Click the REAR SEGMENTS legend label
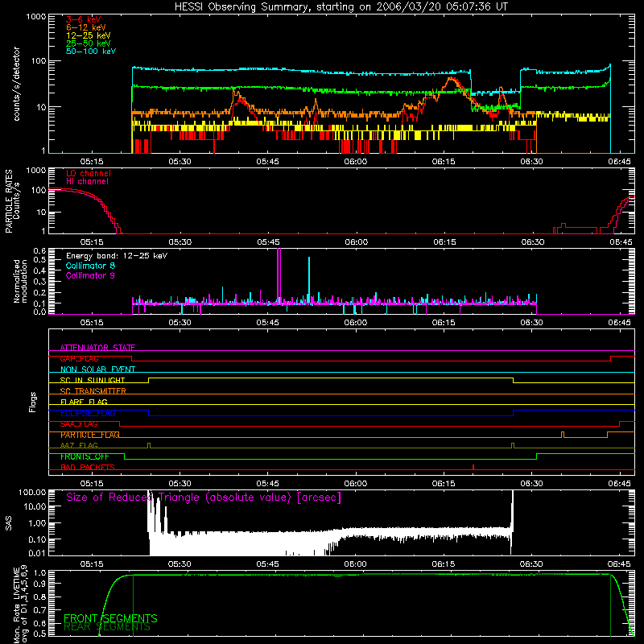Screen dimensions: 644x644 (107, 627)
